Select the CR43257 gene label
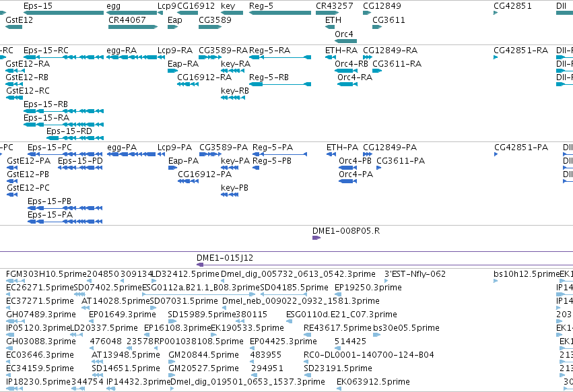 pos(335,6)
